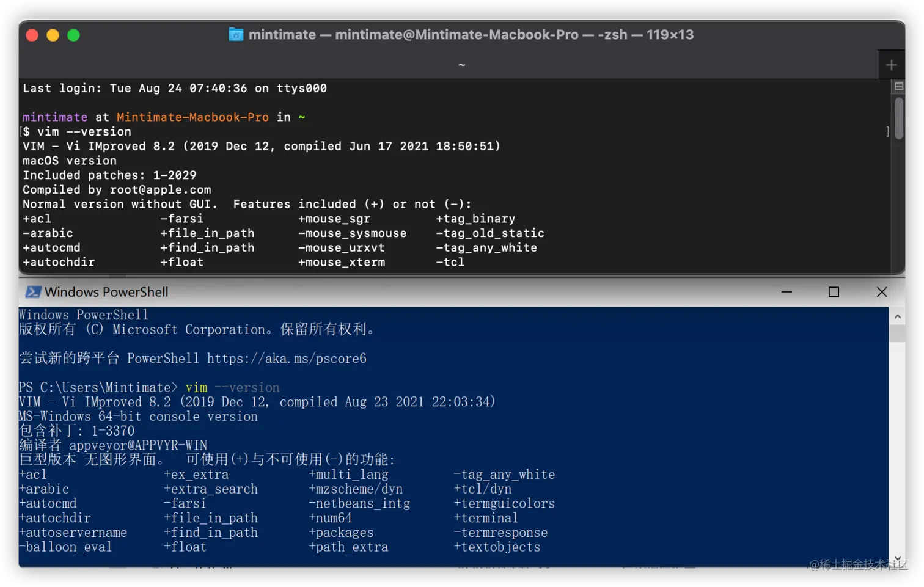Click '+multi_lang' feature in PowerShell
This screenshot has width=924, height=587.
tap(348, 475)
